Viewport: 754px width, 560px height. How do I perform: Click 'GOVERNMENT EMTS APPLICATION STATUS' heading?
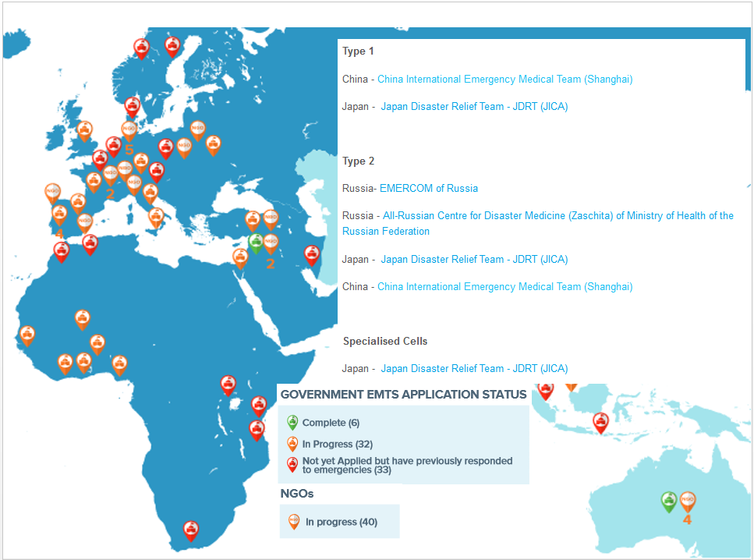[x=403, y=395]
